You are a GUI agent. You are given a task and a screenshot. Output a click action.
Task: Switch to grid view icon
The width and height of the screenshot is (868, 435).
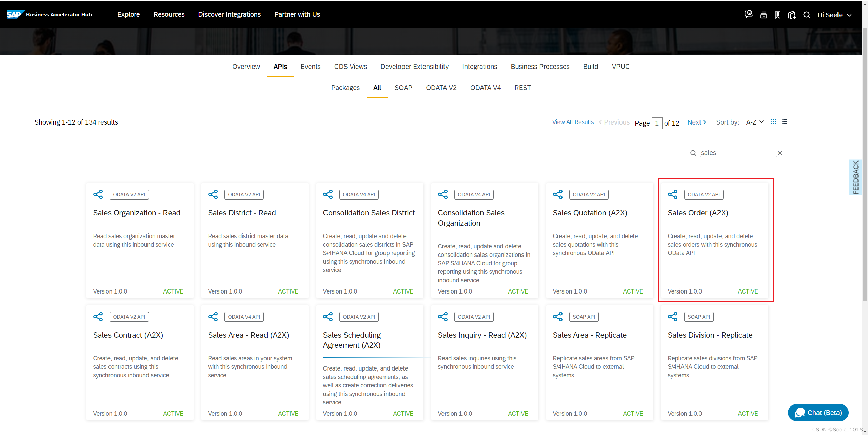[774, 122]
